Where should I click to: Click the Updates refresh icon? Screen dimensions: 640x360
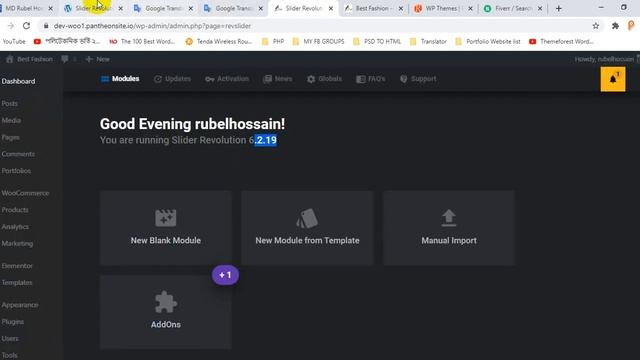158,79
